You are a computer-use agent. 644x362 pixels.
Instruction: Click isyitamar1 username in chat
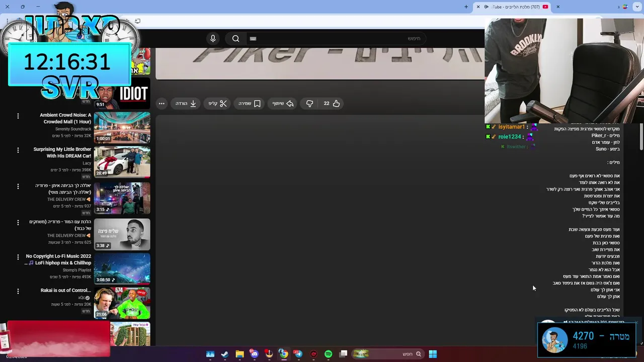511,127
